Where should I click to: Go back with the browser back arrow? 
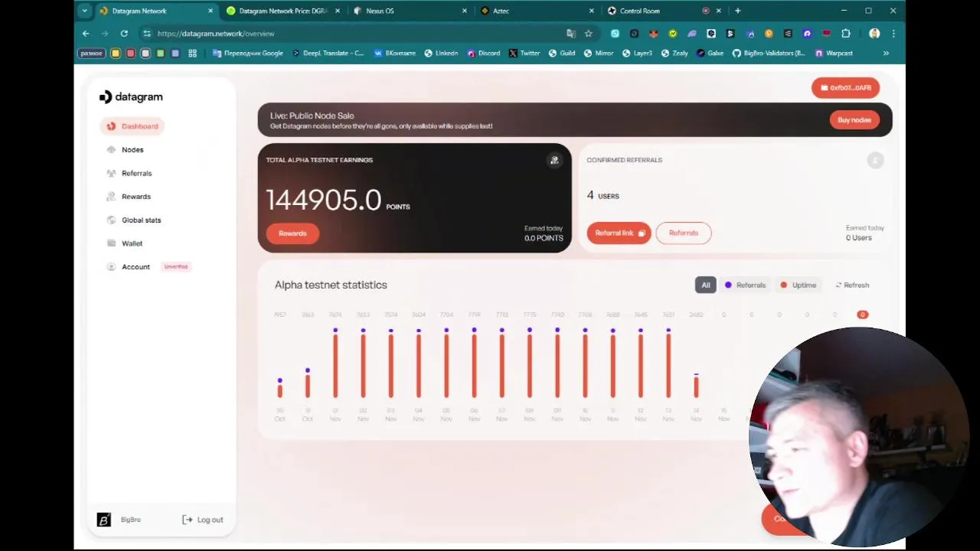[86, 34]
